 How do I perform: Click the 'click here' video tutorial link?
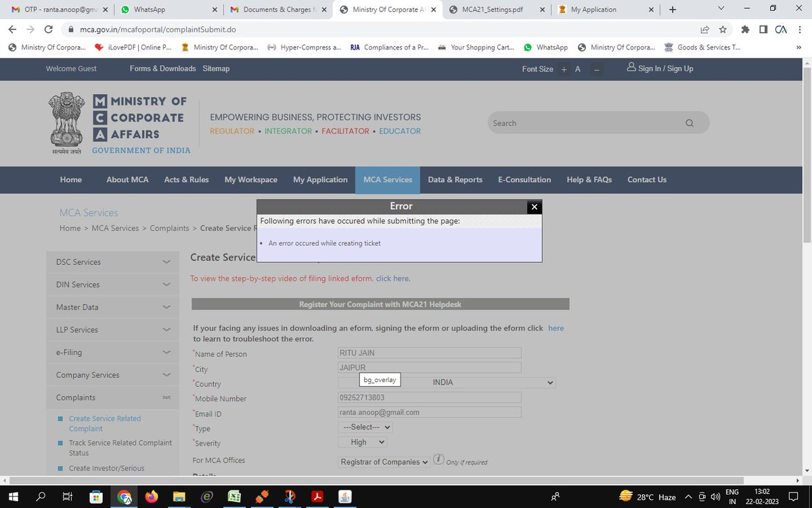click(393, 278)
